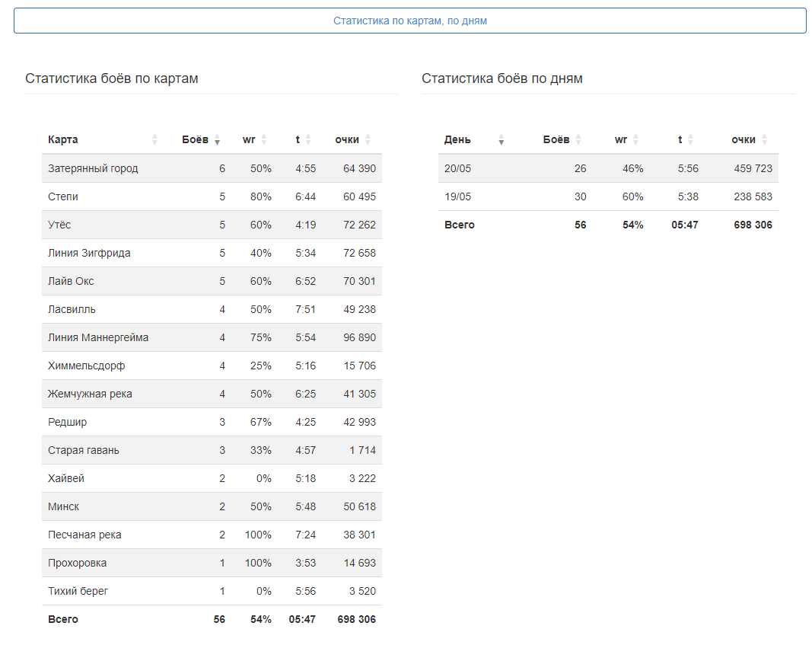Click points value 459 723
Screen dimensions: 812x645
coord(753,168)
